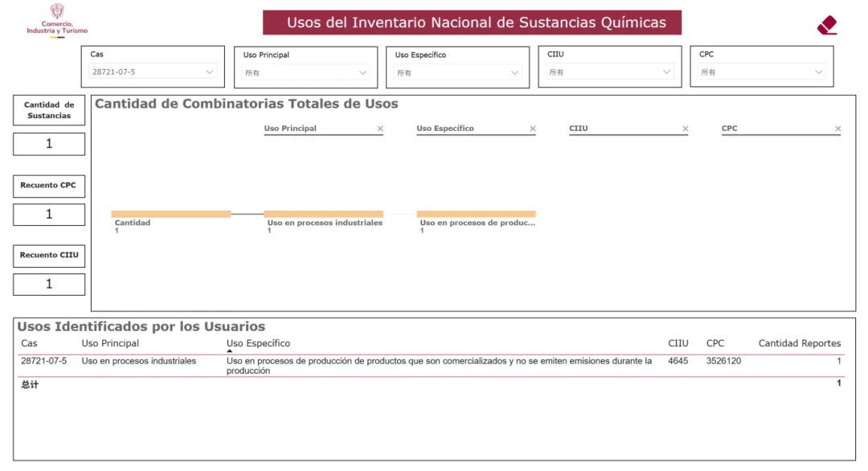Expand the Uso Específico filter dropdown
The width and height of the screenshot is (868, 471).
(457, 72)
